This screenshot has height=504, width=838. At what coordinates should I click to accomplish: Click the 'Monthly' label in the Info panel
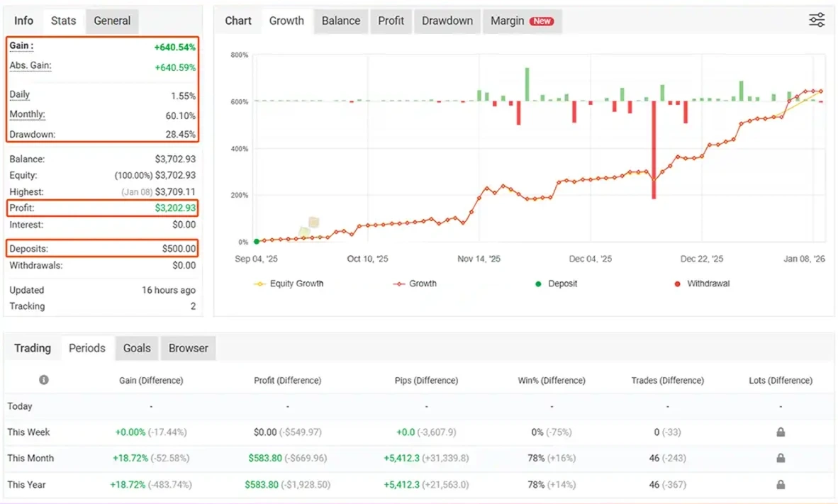click(x=27, y=115)
